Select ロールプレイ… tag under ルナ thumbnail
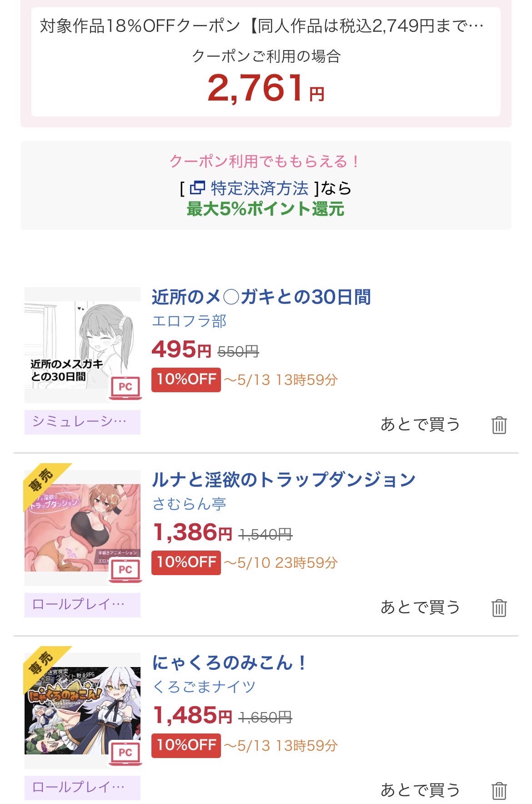The width and height of the screenshot is (532, 804). [x=82, y=605]
